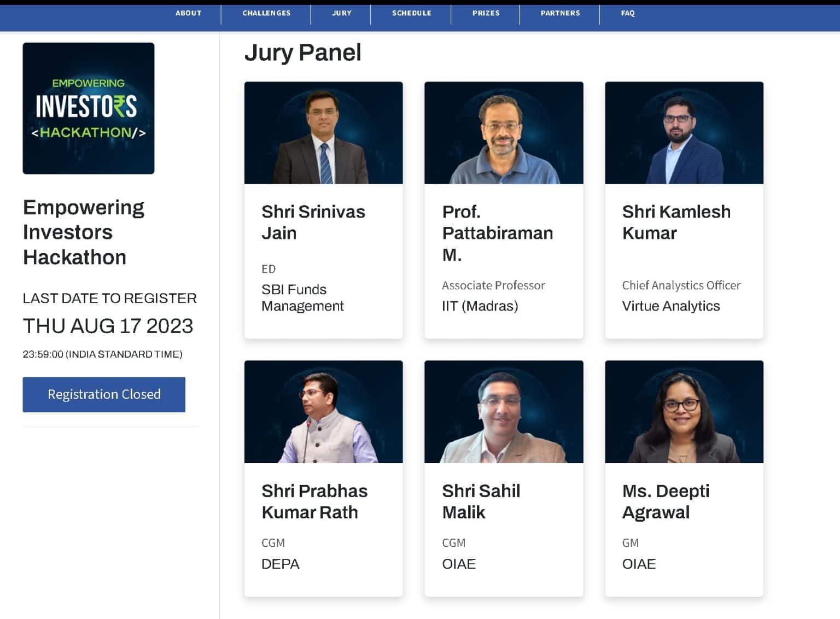Select the Virtue Analytics organization text
This screenshot has width=840, height=619.
(x=670, y=306)
